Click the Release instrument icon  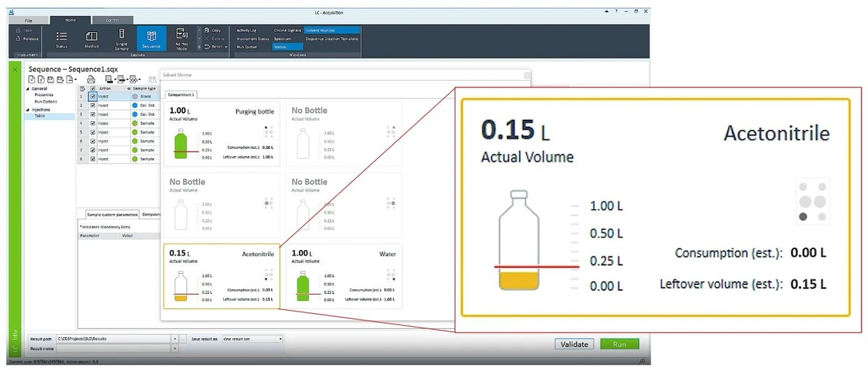pos(18,38)
